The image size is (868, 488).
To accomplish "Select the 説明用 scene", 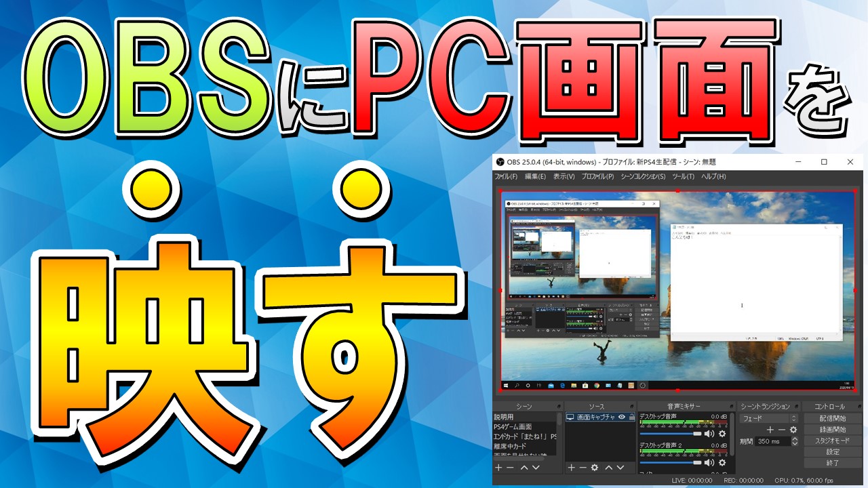I will [525, 418].
